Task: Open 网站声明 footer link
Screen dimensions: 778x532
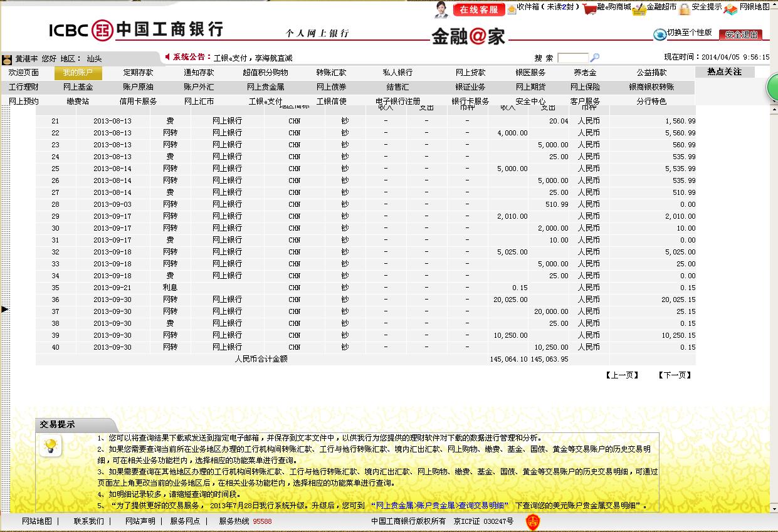Action: coord(140,521)
